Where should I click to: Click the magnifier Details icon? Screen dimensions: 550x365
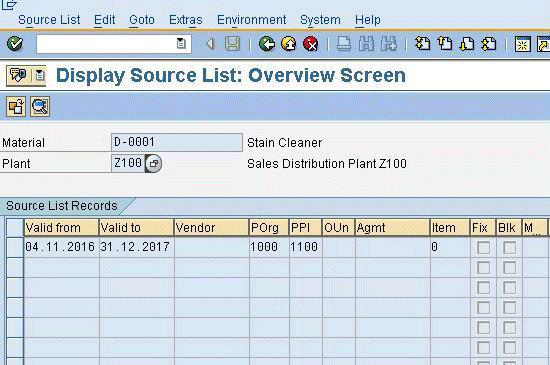point(40,107)
